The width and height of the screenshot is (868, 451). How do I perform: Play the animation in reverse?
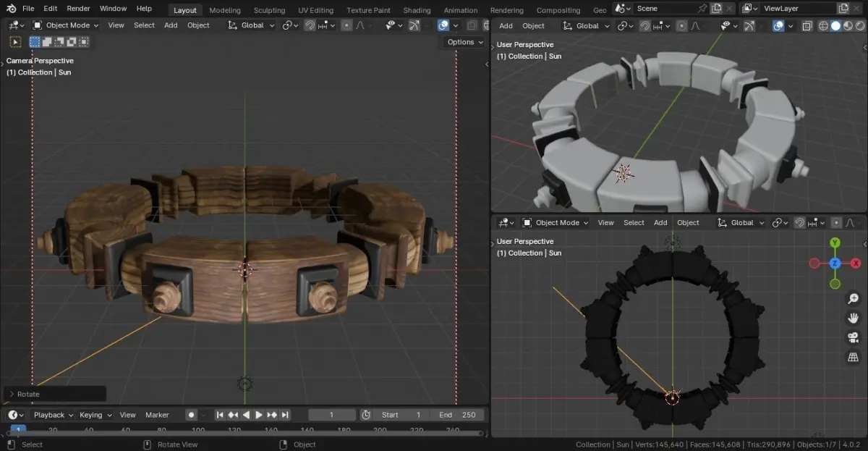(x=246, y=415)
